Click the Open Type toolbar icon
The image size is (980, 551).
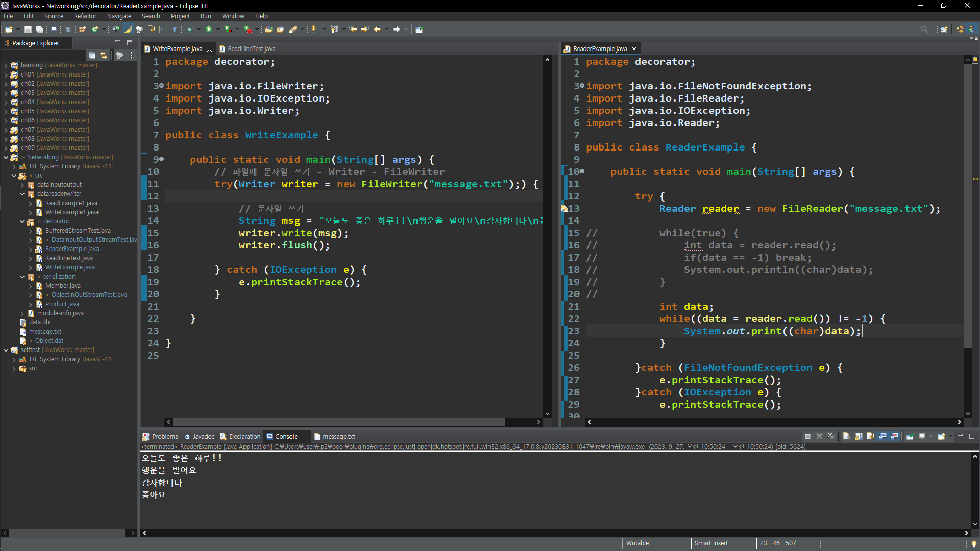click(268, 29)
